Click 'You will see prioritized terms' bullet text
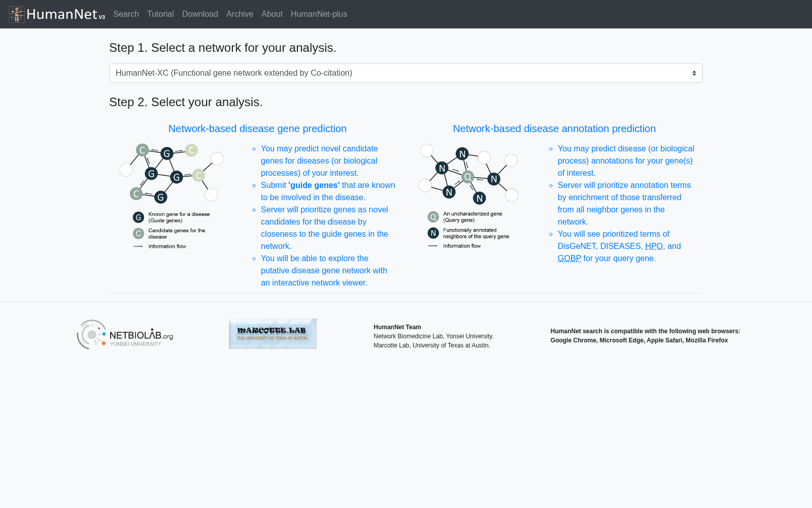The height and width of the screenshot is (508, 812). click(x=619, y=246)
